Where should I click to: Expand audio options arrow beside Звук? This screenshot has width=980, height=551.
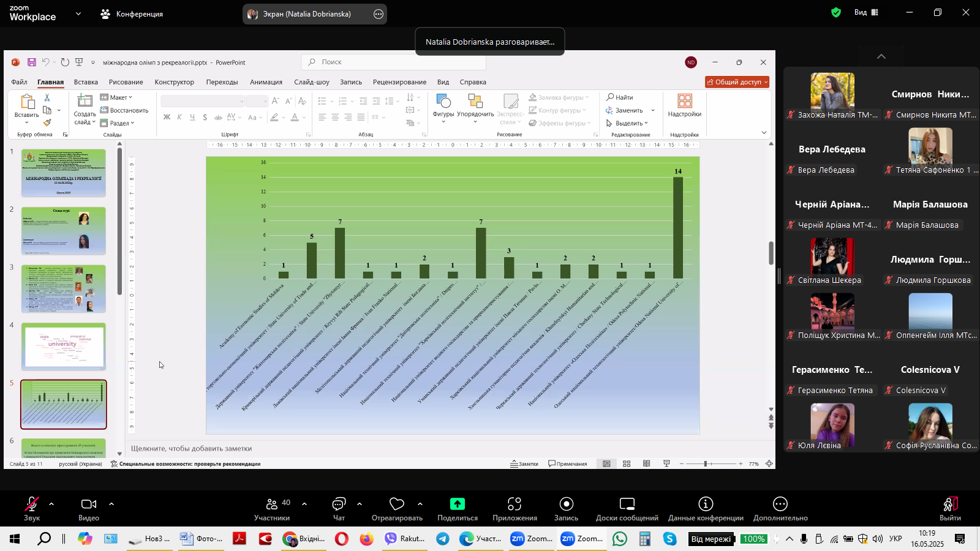tap(51, 504)
